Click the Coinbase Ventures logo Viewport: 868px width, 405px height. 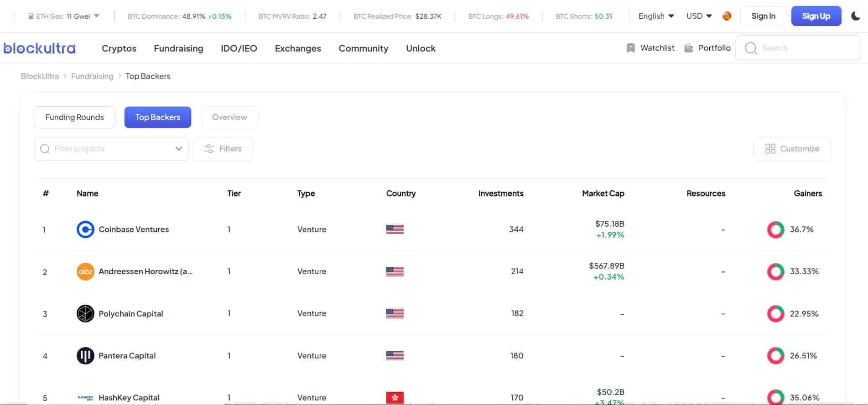[85, 229]
